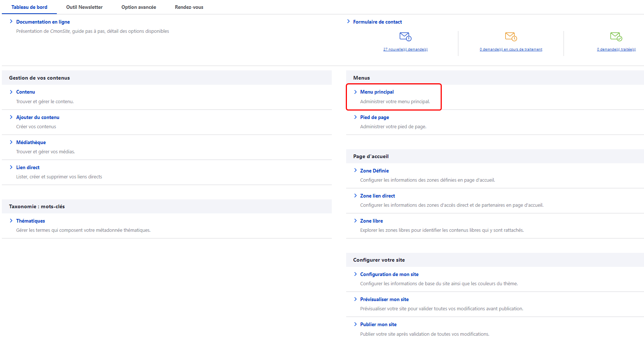644x342 pixels.
Task: Click the chevron beside Documentation en ligne
Action: [11, 22]
